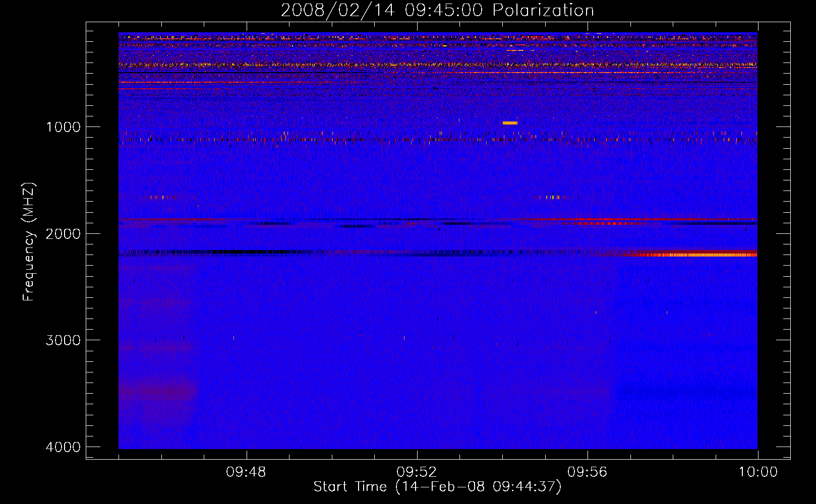This screenshot has height=504, width=816.
Task: Click the small orange bar near 1000 MHz
Action: click(x=510, y=123)
